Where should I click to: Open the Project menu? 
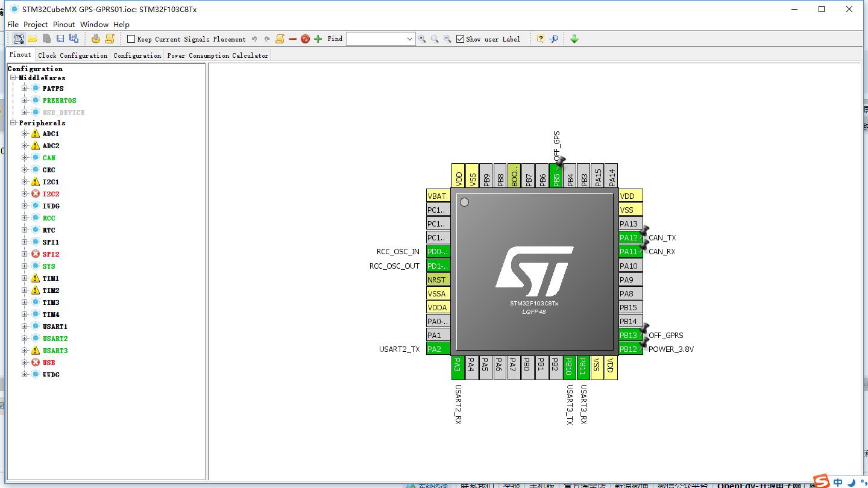tap(36, 25)
